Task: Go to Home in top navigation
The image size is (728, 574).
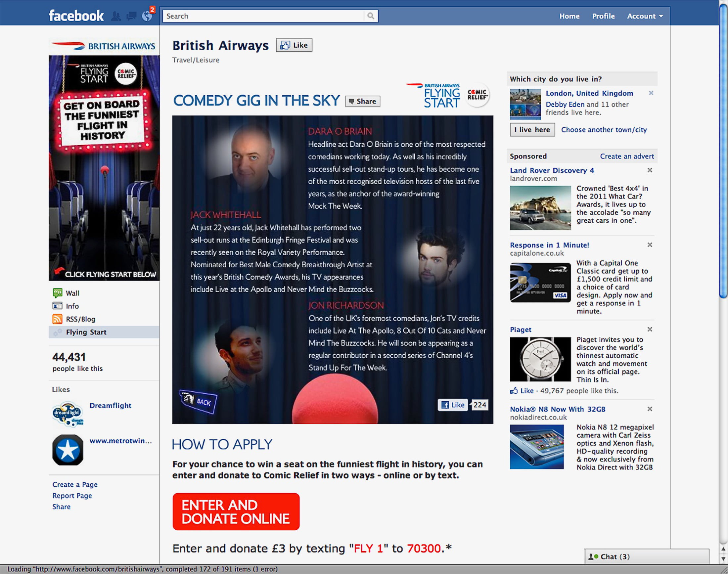Action: pyautogui.click(x=569, y=16)
